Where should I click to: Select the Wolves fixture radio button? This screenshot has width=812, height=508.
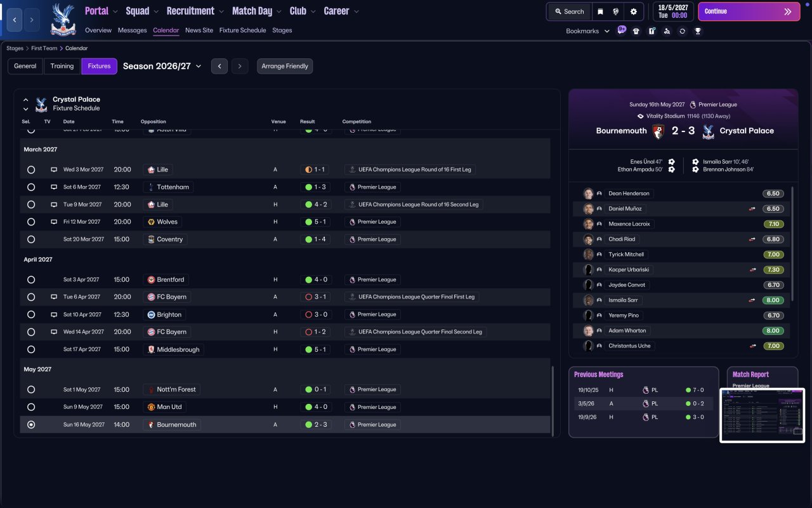pos(31,222)
